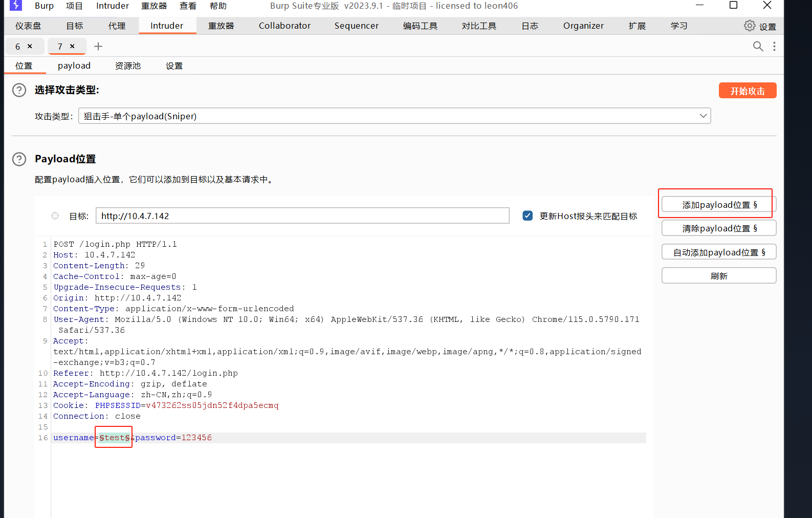Click 添加payload位置 § button
Viewport: 812px width, 518px height.
pos(719,205)
